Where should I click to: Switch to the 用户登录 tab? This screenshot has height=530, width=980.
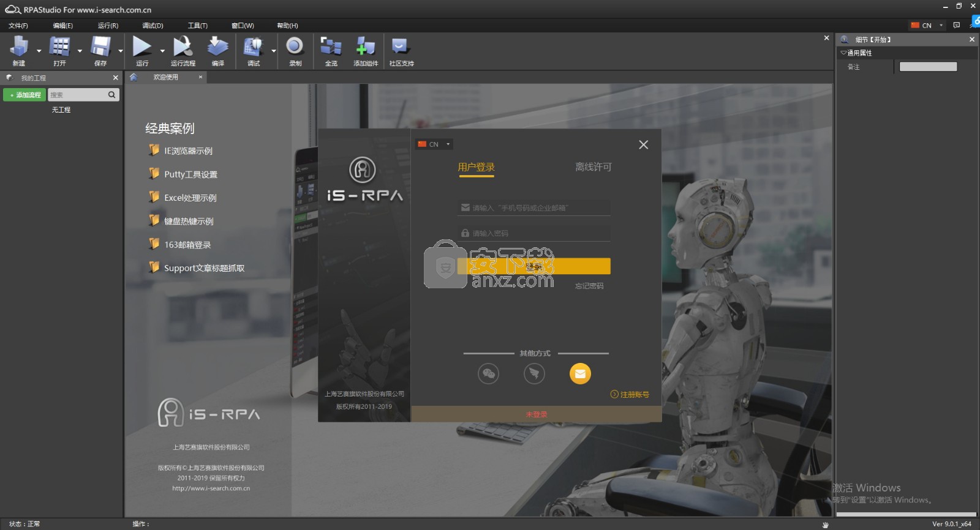click(x=476, y=167)
